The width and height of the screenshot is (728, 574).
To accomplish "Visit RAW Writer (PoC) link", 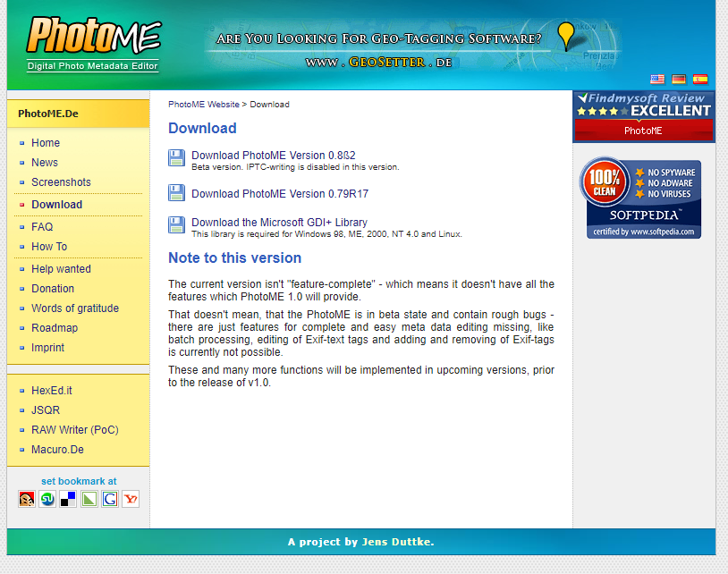I will [x=75, y=430].
